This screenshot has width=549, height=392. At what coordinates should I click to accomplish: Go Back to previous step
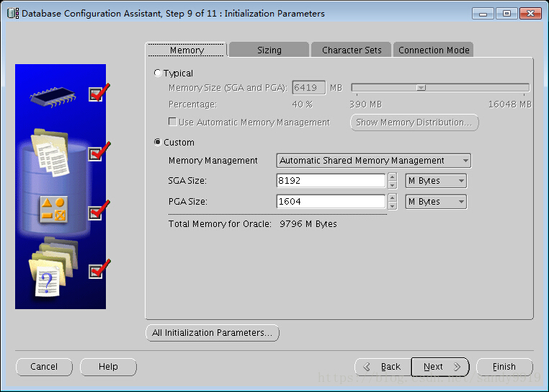click(383, 367)
